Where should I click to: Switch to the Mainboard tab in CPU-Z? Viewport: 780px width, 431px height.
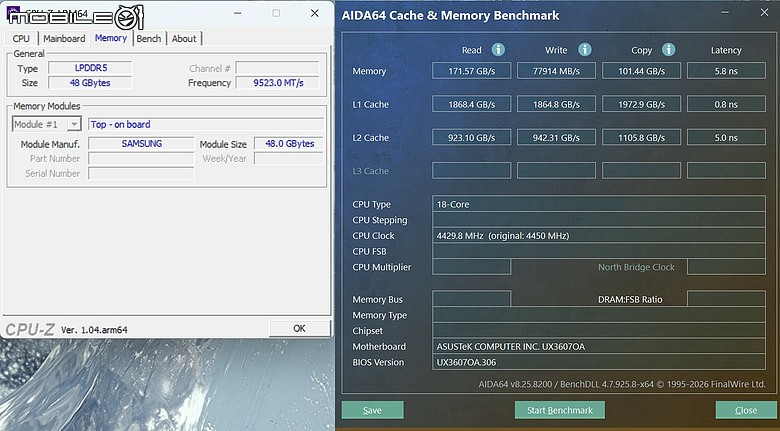[64, 38]
